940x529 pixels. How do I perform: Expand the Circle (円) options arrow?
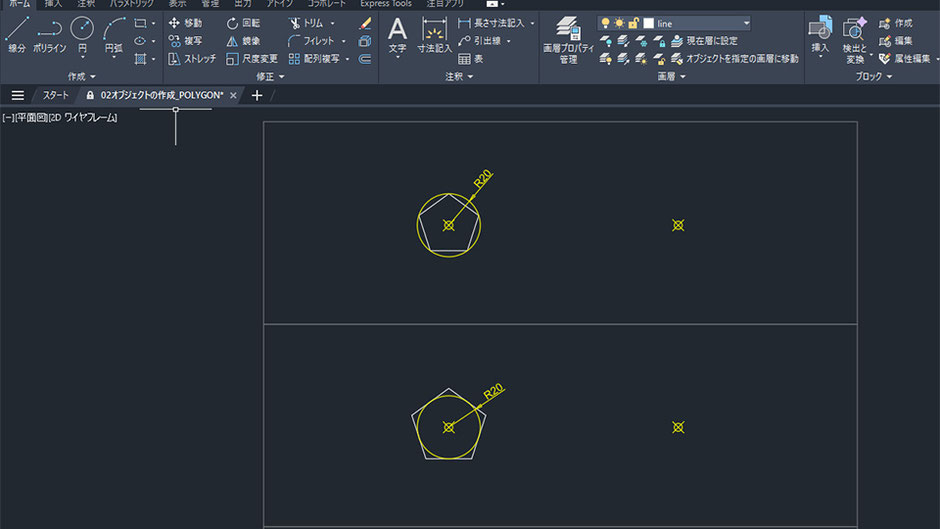(x=82, y=58)
